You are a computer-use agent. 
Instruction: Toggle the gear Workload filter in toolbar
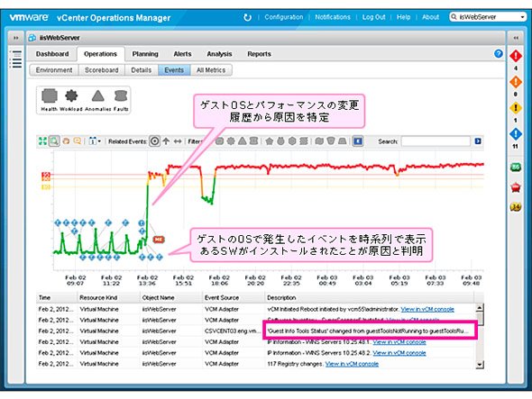(231, 141)
